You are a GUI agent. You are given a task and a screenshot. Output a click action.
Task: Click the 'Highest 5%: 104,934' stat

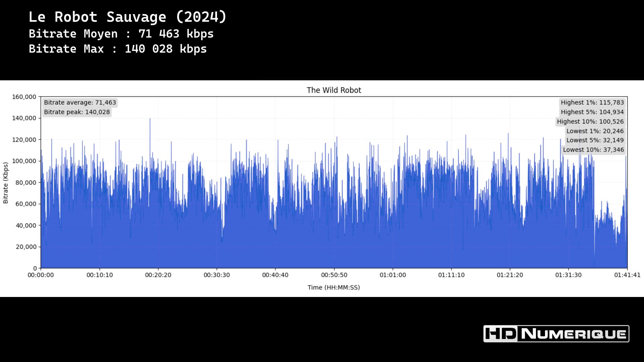pos(592,112)
